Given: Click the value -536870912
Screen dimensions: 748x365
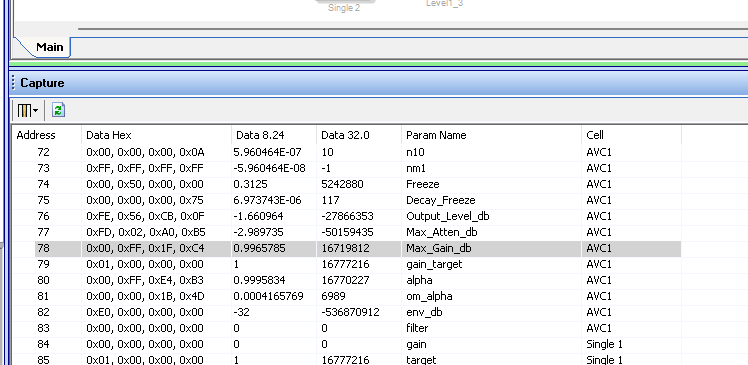Looking at the screenshot, I should coord(350,312).
